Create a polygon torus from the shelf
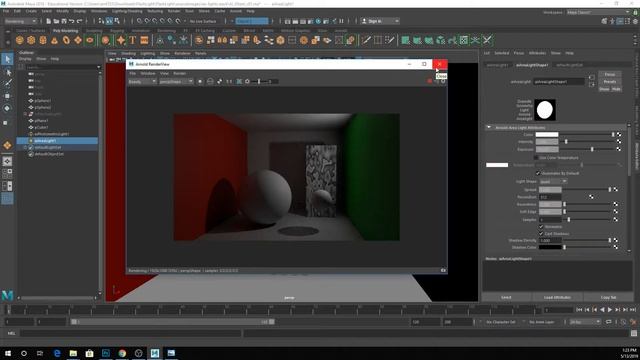Screen dimensions: 640x360 pos(66,40)
